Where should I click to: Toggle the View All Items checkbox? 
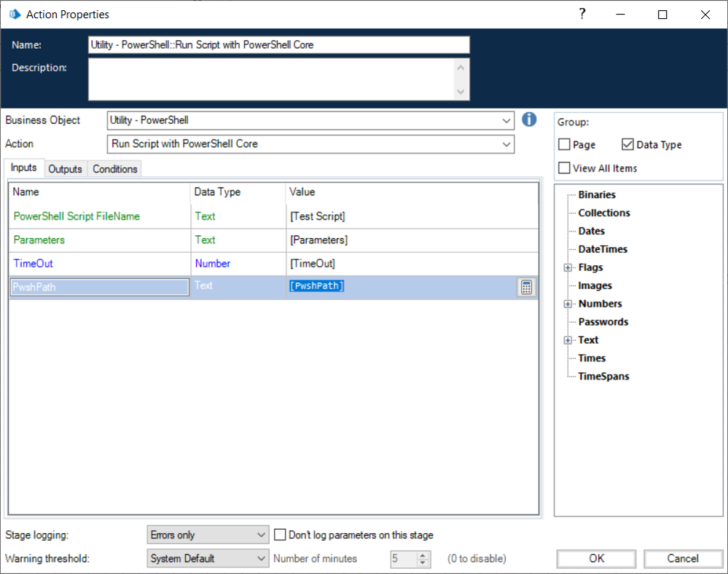565,168
